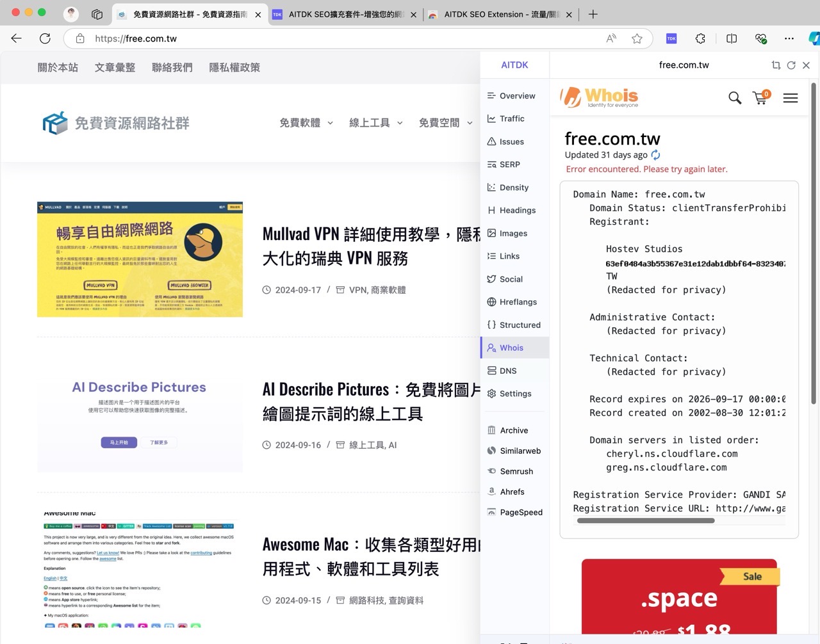820x644 pixels.
Task: Toggle the browser split screen icon
Action: [732, 38]
